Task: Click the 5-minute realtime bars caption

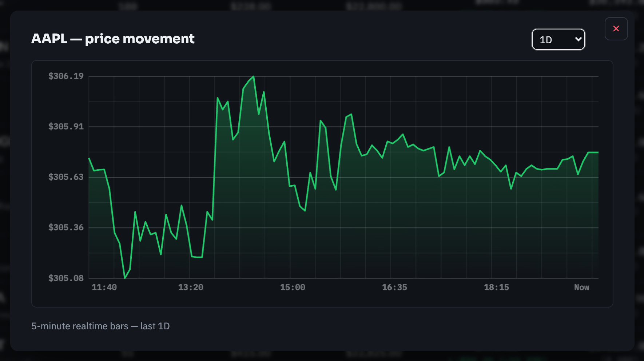Action: click(100, 326)
